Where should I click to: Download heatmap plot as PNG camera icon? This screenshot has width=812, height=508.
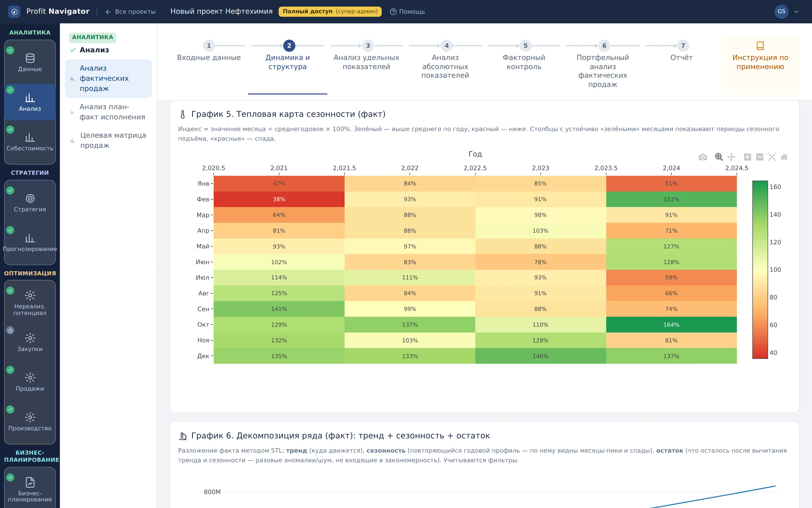pos(703,157)
